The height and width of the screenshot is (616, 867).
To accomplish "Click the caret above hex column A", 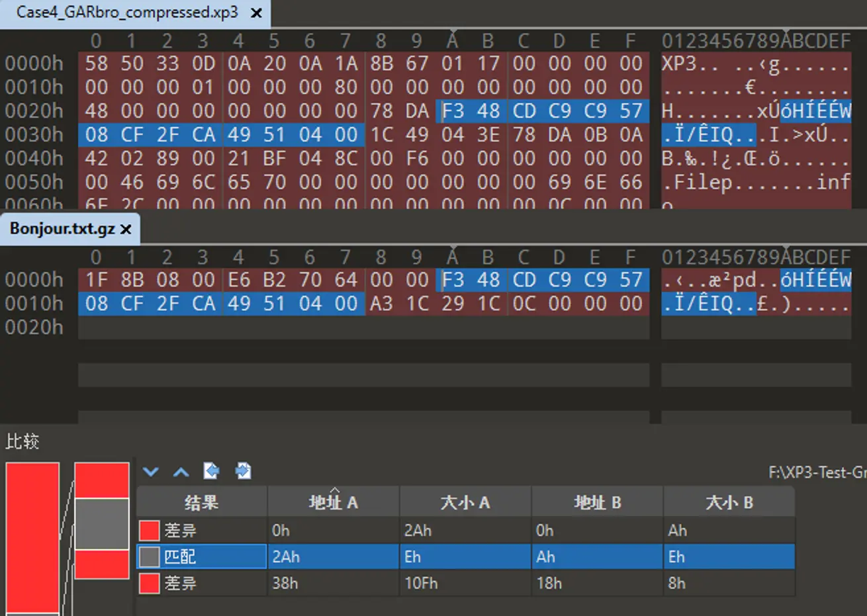I will [452, 30].
